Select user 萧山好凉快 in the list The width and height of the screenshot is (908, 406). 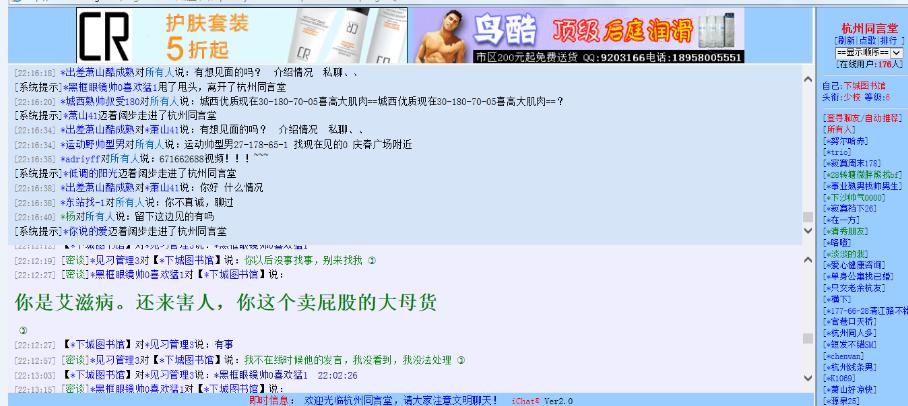[850, 389]
